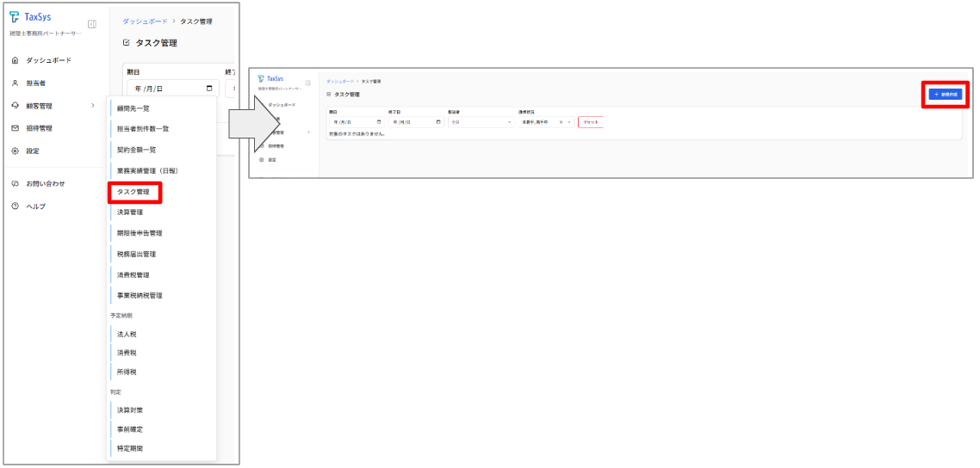The width and height of the screenshot is (980, 468).
Task: Click the ダッシュボード breadcrumb link in the left screenshot
Action: click(145, 22)
